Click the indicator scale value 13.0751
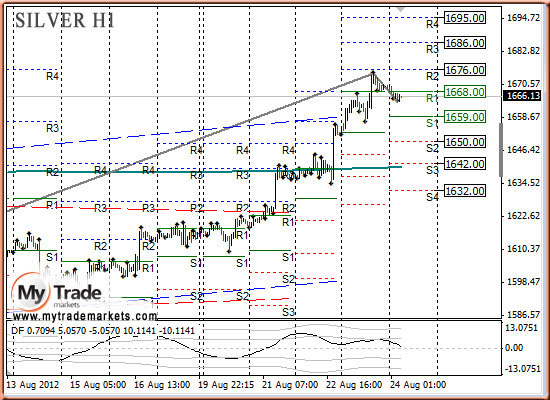Screen dimensions: 550x400 [x=522, y=328]
